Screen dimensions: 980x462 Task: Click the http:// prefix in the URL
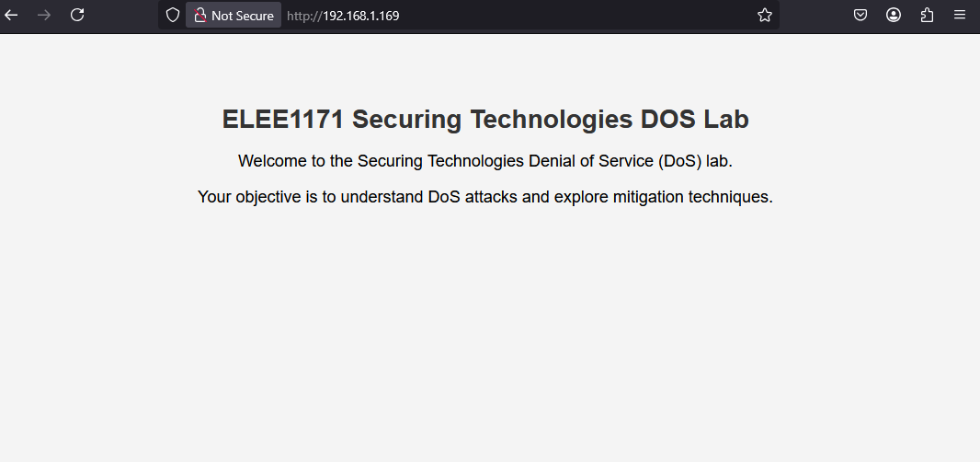pyautogui.click(x=304, y=16)
